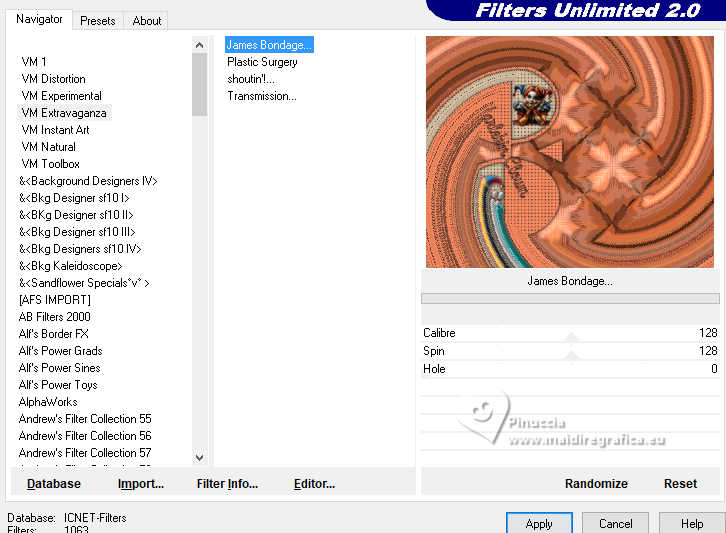Select the VM 1 category
Image resolution: width=726 pixels, height=533 pixels.
coord(34,62)
